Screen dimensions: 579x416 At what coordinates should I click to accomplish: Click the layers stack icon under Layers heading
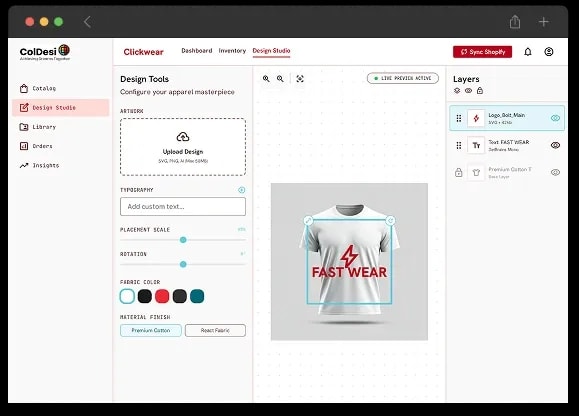pos(457,90)
